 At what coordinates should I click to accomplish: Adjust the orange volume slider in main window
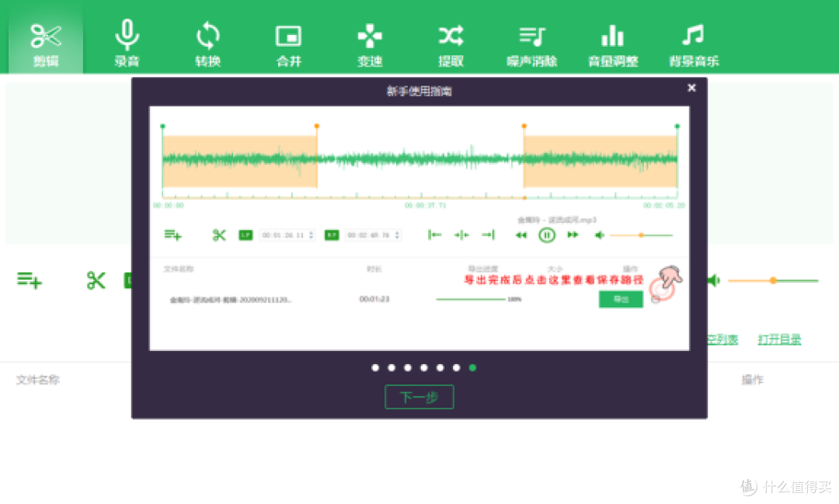(x=773, y=280)
